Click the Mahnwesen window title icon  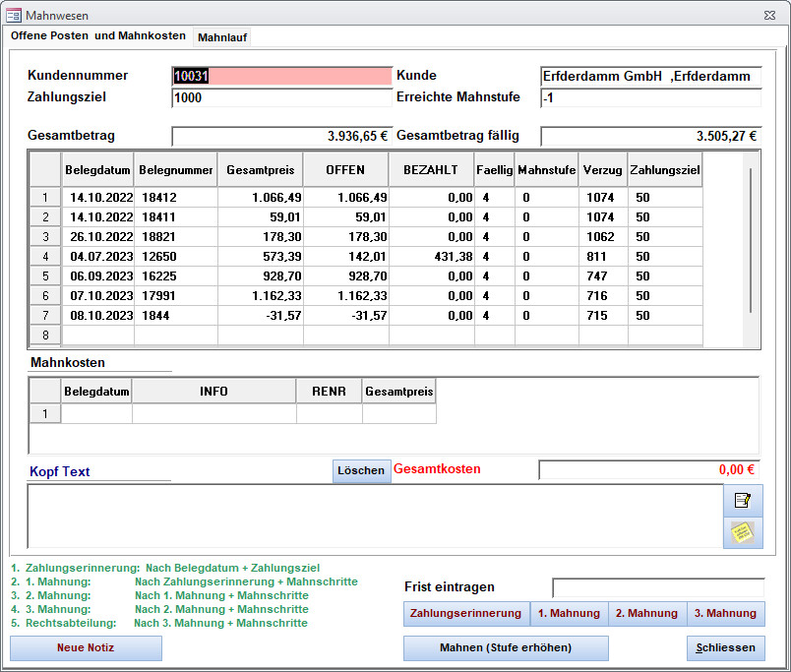[x=14, y=14]
